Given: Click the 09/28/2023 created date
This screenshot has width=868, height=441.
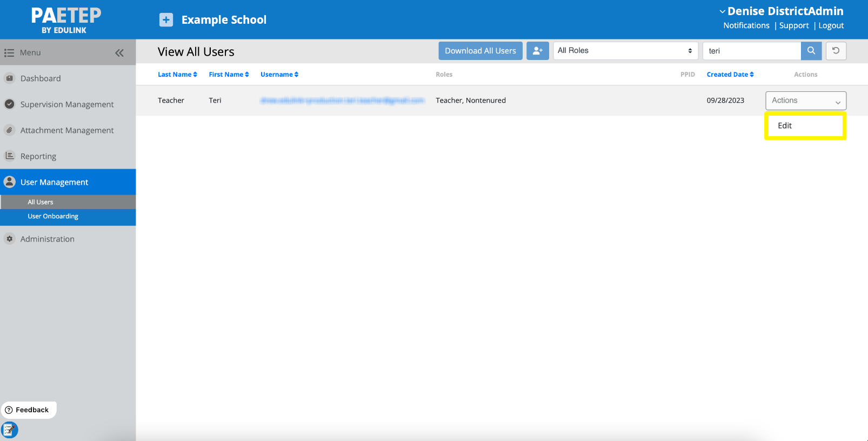Looking at the screenshot, I should click(x=725, y=101).
